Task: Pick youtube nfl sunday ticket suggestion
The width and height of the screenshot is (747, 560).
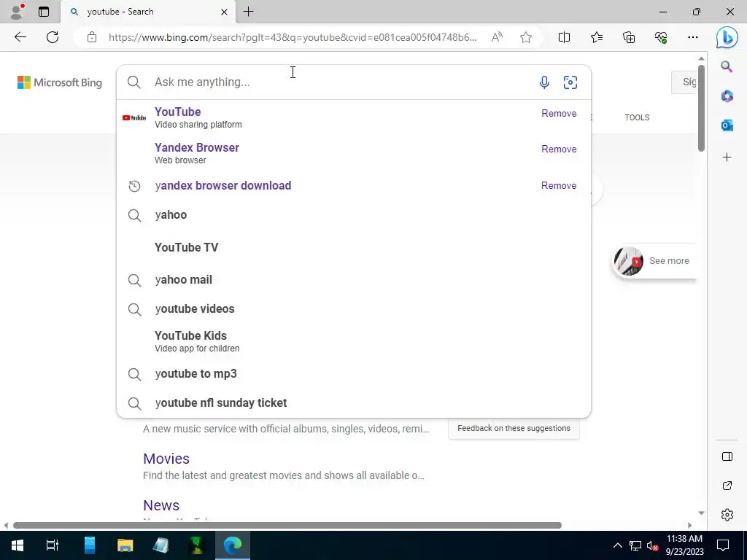Action: point(354,402)
